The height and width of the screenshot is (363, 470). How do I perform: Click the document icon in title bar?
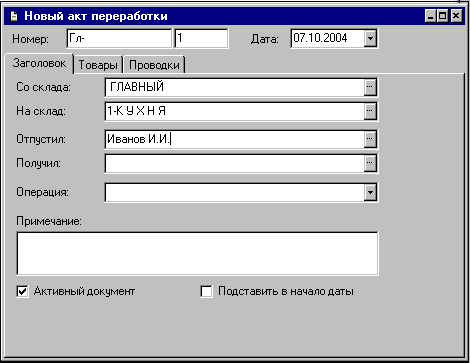tap(14, 16)
